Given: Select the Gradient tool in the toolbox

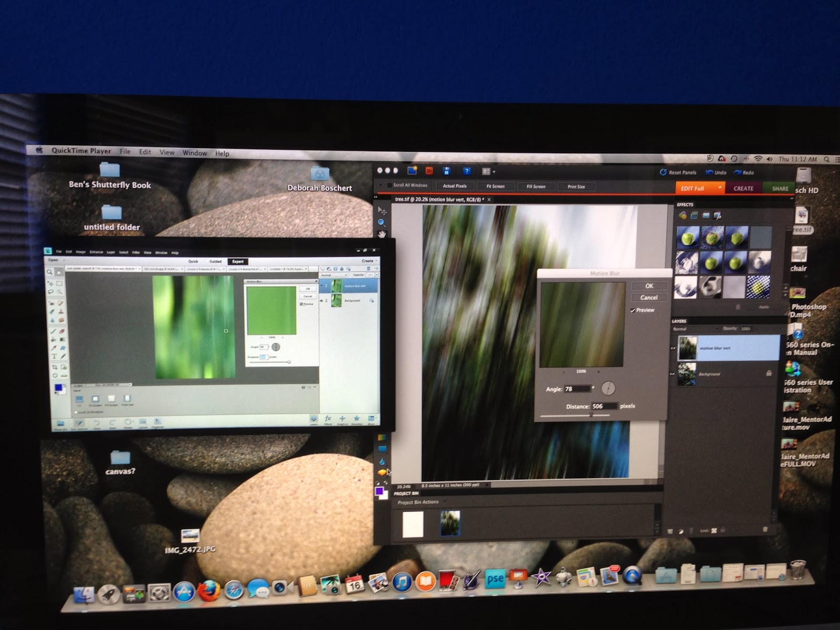Looking at the screenshot, I should point(382,437).
